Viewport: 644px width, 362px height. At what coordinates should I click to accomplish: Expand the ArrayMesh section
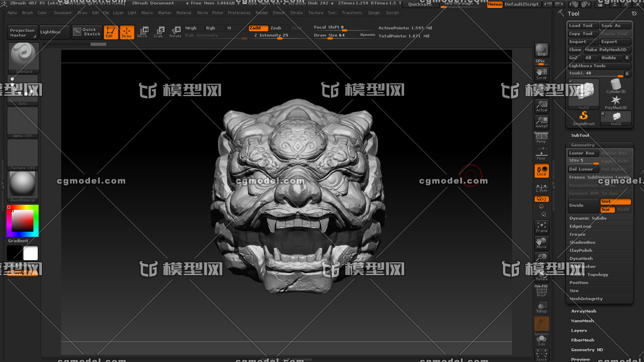tap(584, 311)
